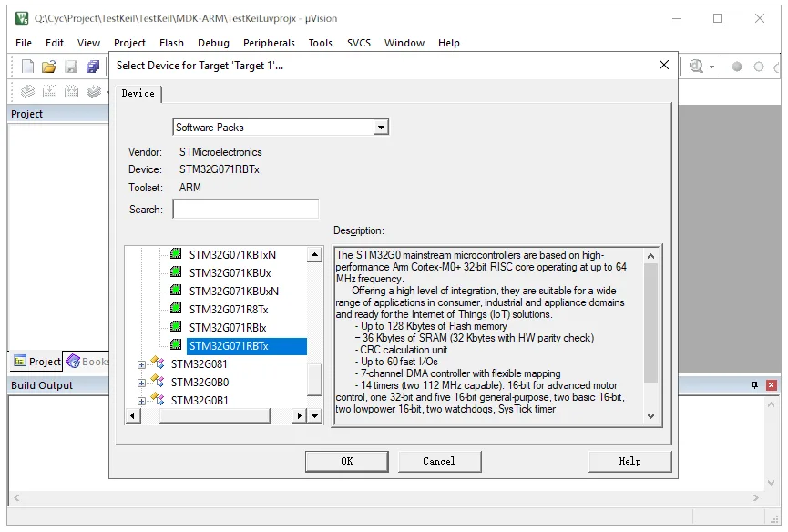Click the debug session magnifier icon

(696, 66)
